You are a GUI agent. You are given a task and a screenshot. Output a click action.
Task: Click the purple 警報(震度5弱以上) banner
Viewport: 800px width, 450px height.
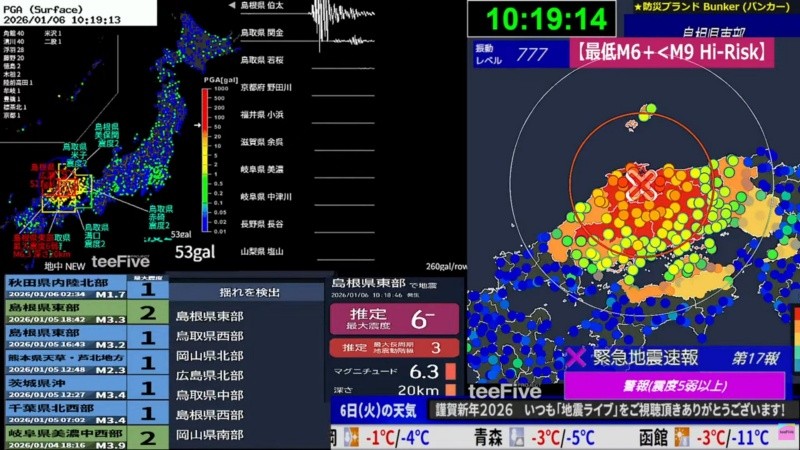tap(674, 385)
